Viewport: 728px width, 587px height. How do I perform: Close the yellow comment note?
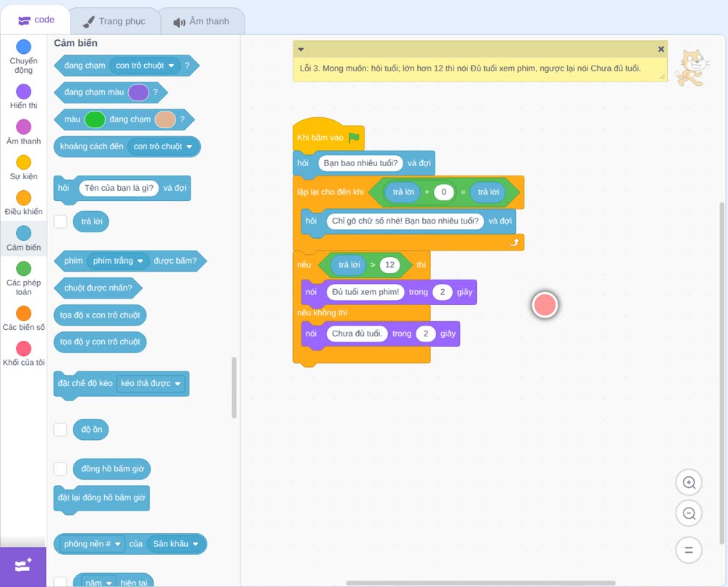(661, 50)
